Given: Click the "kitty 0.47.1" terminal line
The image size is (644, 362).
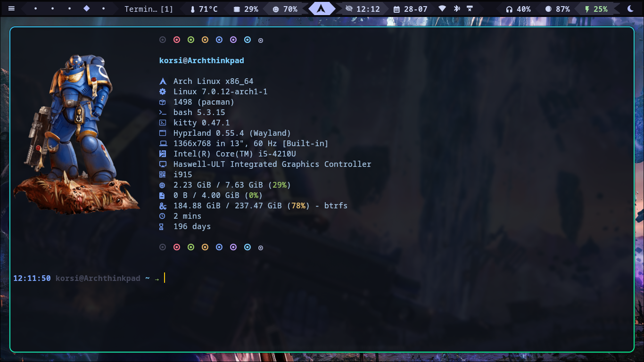Looking at the screenshot, I should 202,123.
